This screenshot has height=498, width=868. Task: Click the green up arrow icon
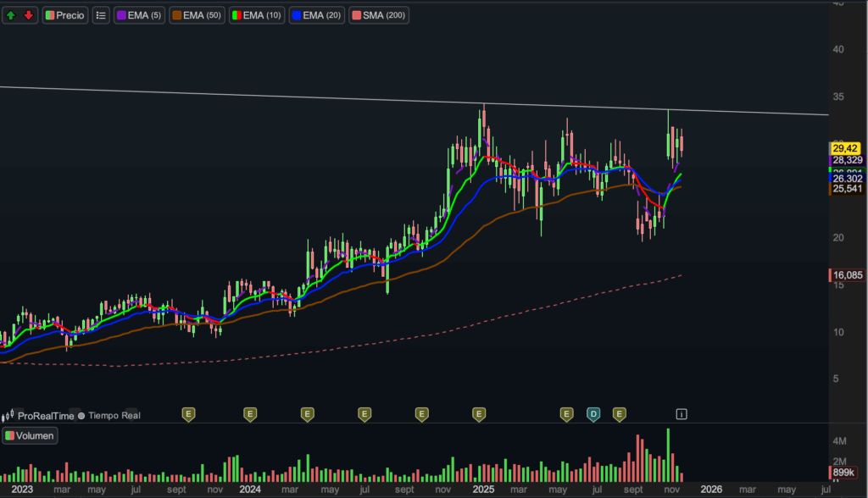(11, 15)
